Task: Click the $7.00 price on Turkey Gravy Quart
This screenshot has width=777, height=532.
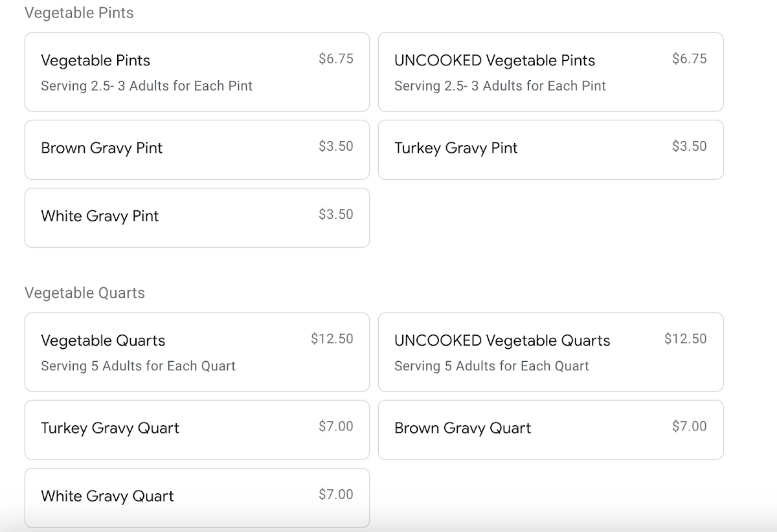Action: click(336, 427)
